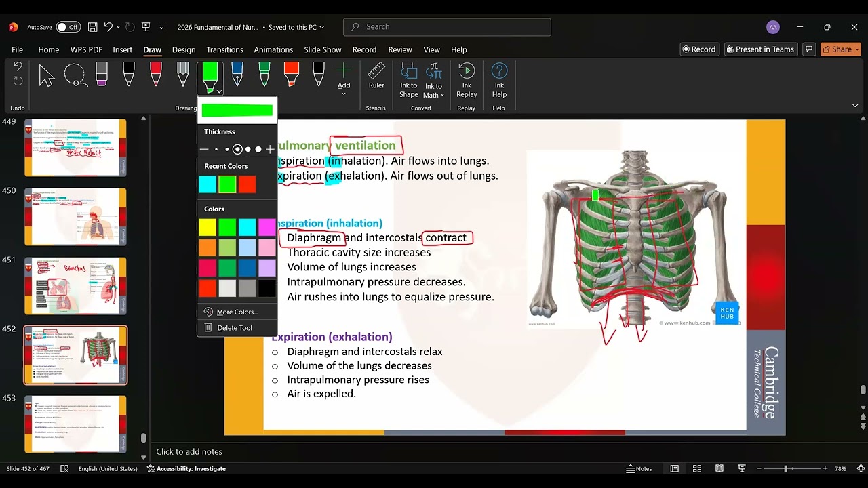
Task: Open the Add pen dropdown
Action: click(344, 94)
